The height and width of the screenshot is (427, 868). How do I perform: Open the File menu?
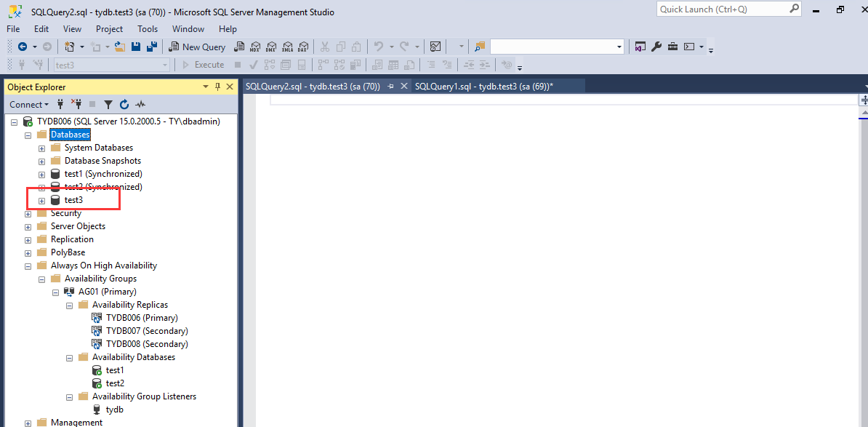click(x=13, y=29)
